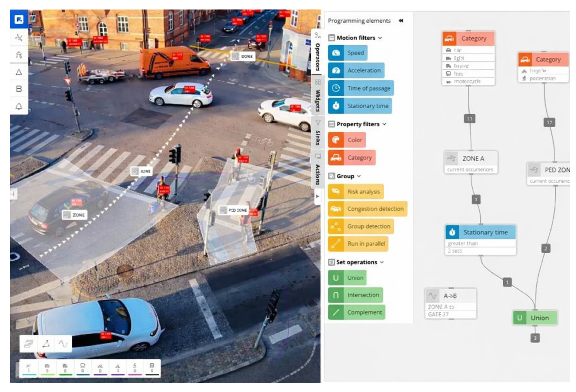Toggle the motorcycle entry in Category node
576x392 pixels.
(467, 82)
